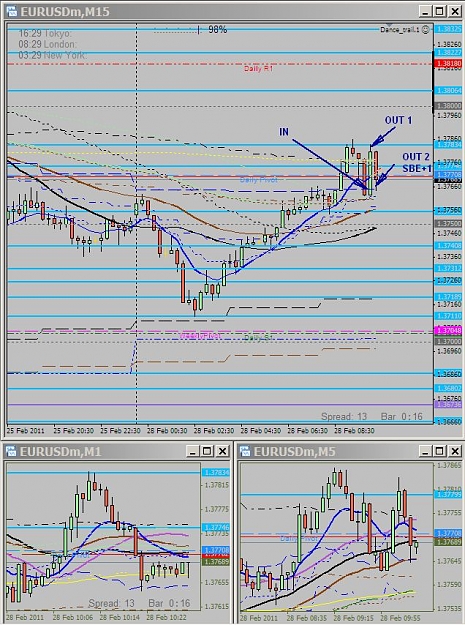
Task: Click the 1.37110 price tag on M15 scale
Action: [x=448, y=316]
